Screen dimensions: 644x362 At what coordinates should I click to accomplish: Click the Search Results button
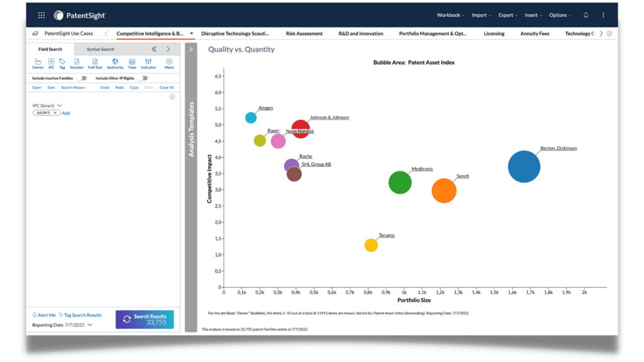[145, 319]
